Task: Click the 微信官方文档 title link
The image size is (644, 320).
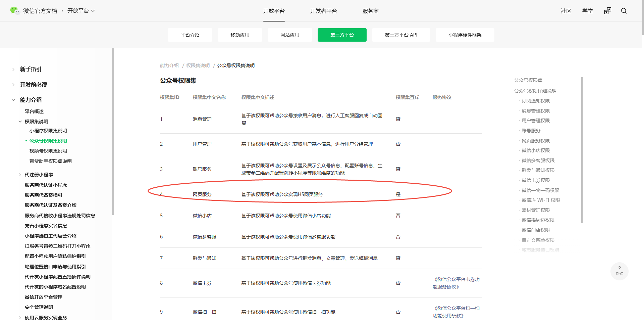Action: [40, 11]
